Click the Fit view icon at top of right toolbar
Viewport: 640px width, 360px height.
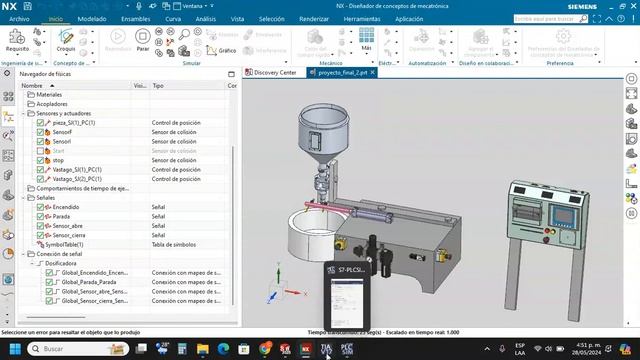(631, 93)
